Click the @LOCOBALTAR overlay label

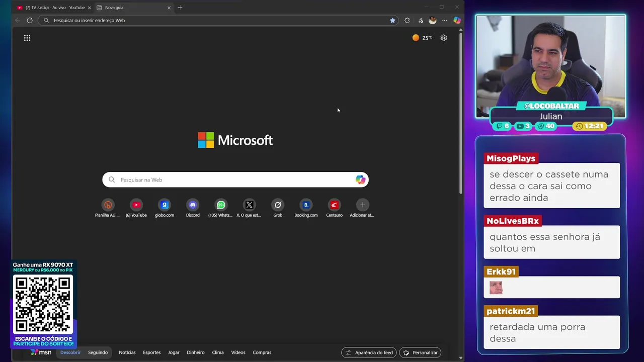pos(551,106)
